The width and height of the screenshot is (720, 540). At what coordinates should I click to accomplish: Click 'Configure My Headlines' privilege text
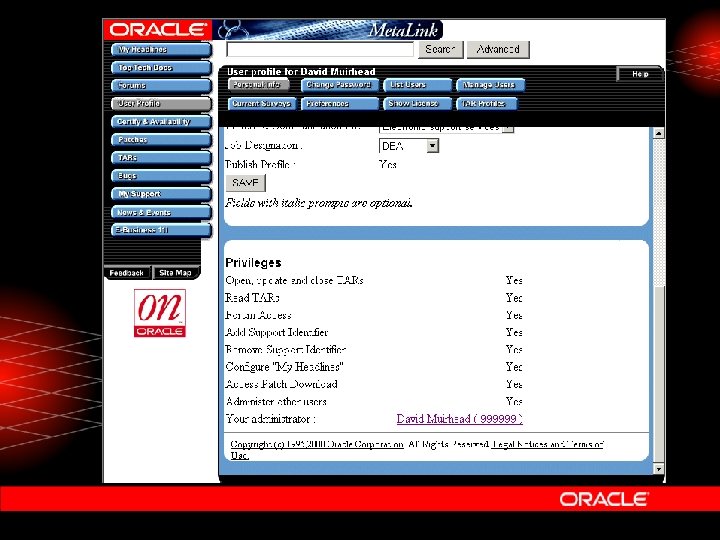(x=284, y=367)
